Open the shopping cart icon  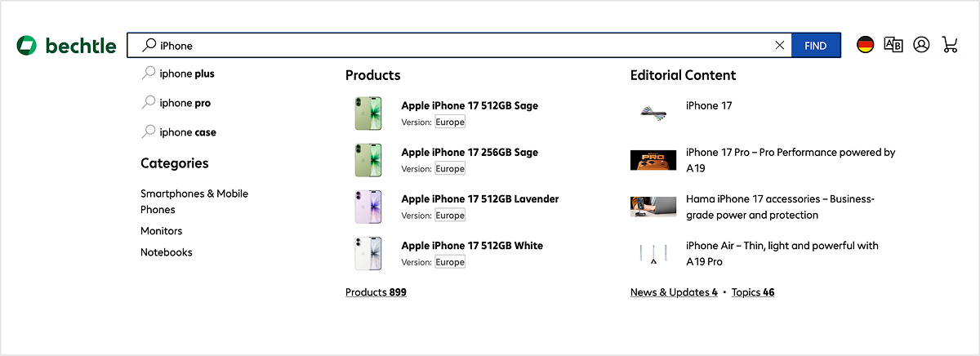point(950,45)
